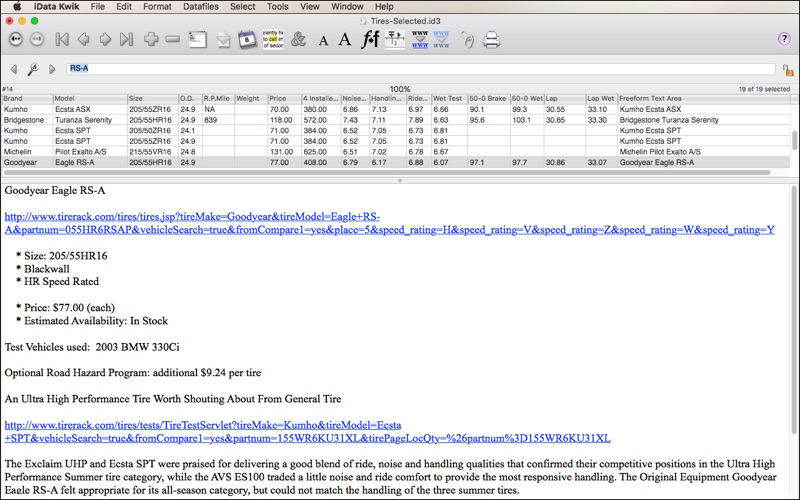Click the dark www-to-blue-links icon

click(420, 39)
